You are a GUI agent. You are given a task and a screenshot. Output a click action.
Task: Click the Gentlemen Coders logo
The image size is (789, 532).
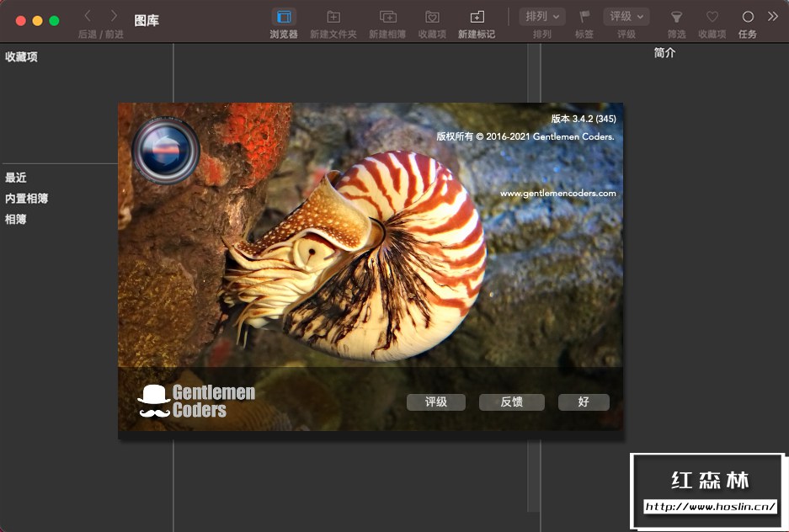pyautogui.click(x=196, y=402)
